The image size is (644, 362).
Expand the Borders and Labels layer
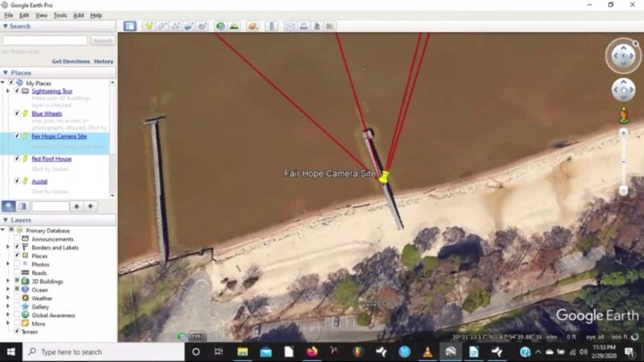(8, 247)
